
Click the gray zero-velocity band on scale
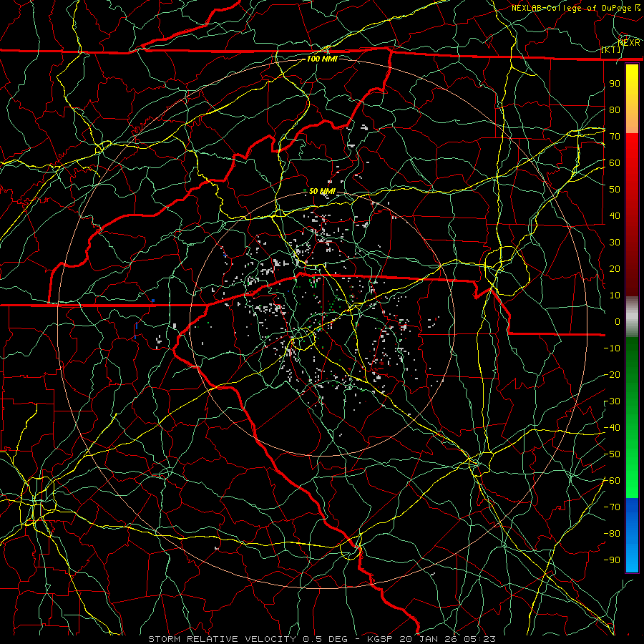(632, 317)
